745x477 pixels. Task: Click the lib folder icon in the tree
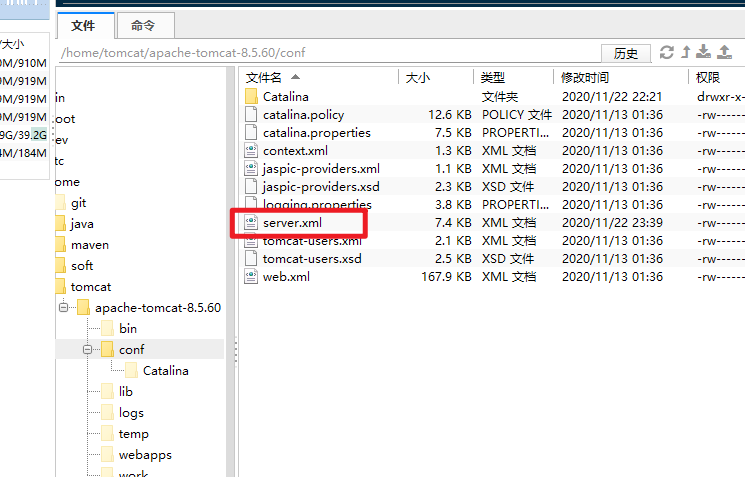[107, 391]
